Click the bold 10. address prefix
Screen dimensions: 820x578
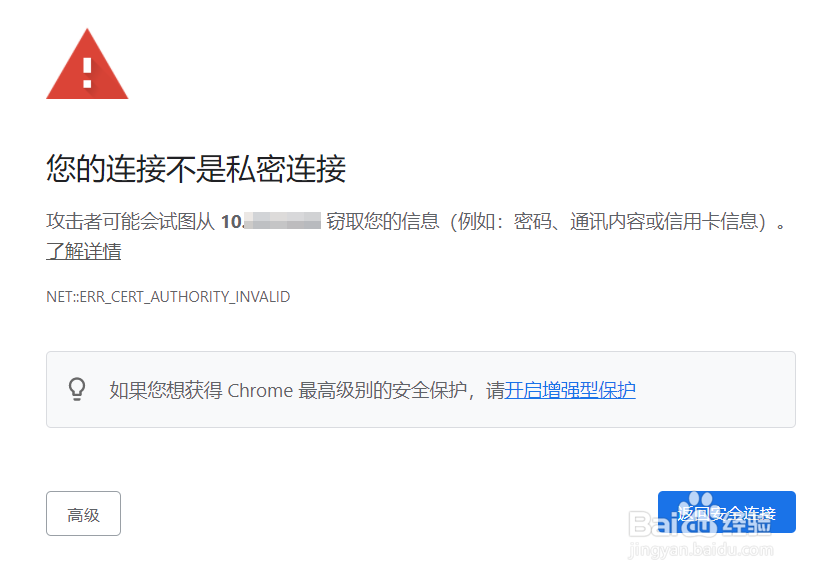(x=232, y=221)
